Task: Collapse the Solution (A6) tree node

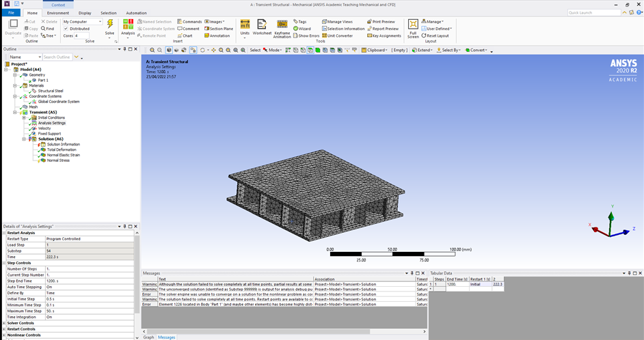Action: tap(24, 139)
